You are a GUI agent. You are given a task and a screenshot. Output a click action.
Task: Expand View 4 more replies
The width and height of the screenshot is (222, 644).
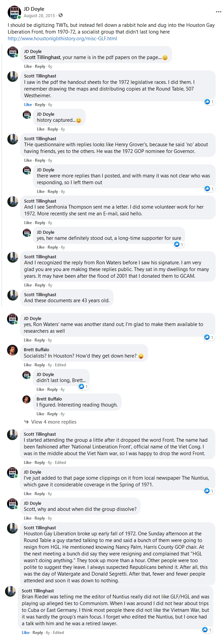(54, 422)
